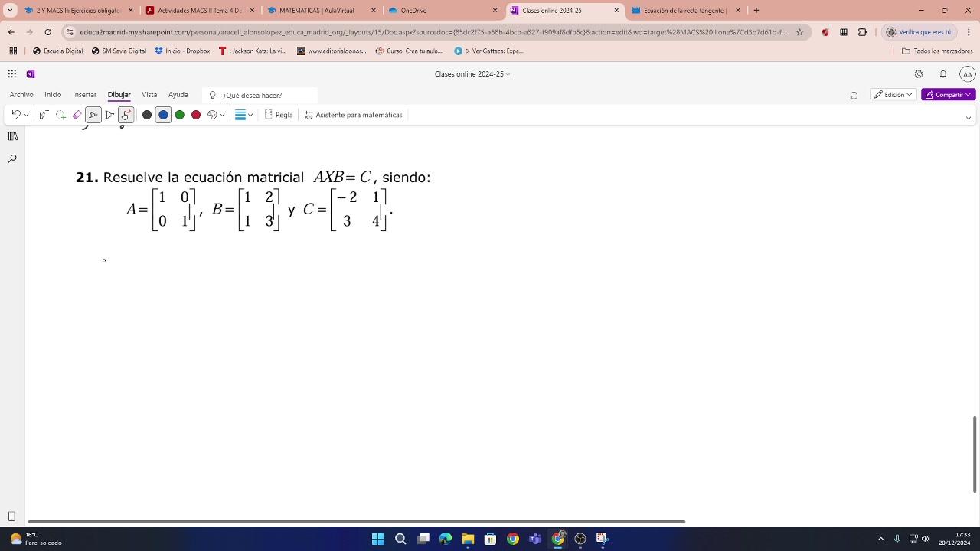Open the Edición mode dropdown
Screen dimensions: 980x551
893,95
